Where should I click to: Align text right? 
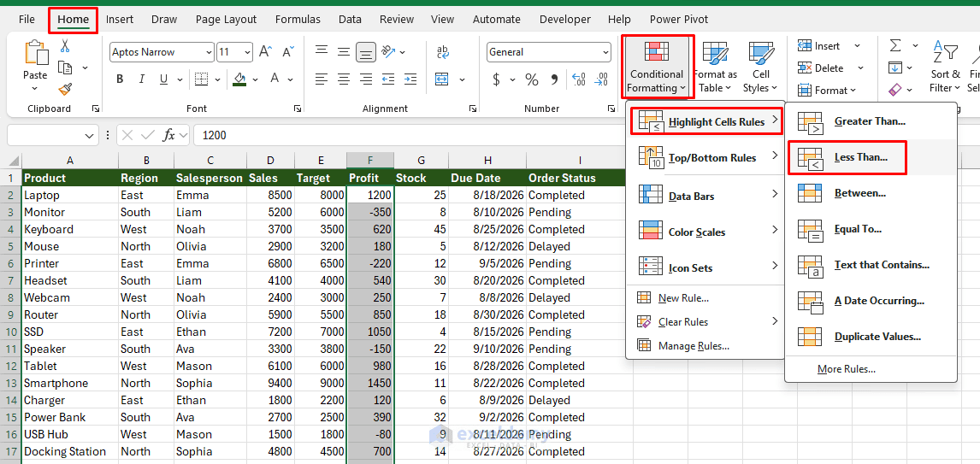click(366, 79)
